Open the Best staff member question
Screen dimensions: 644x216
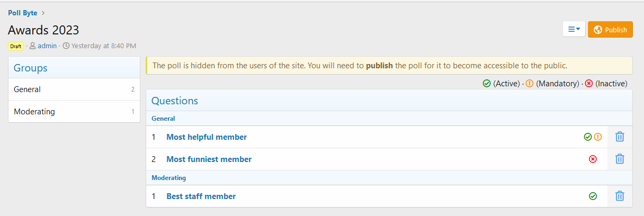(201, 196)
